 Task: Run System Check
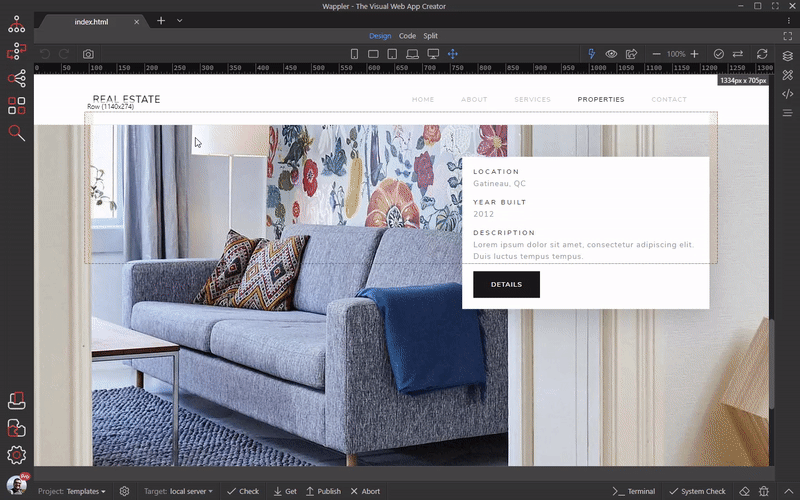click(x=697, y=491)
